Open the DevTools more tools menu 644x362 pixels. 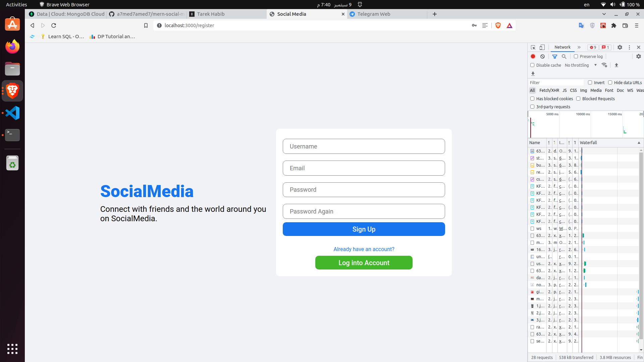click(x=629, y=47)
